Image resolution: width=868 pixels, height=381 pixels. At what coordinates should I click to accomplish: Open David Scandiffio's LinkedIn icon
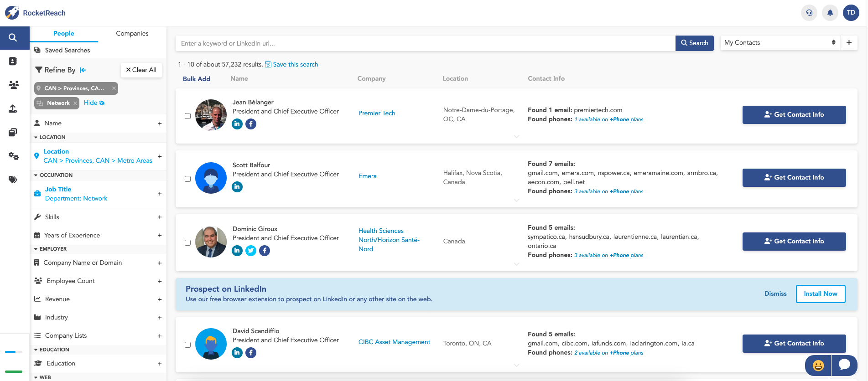(x=237, y=353)
